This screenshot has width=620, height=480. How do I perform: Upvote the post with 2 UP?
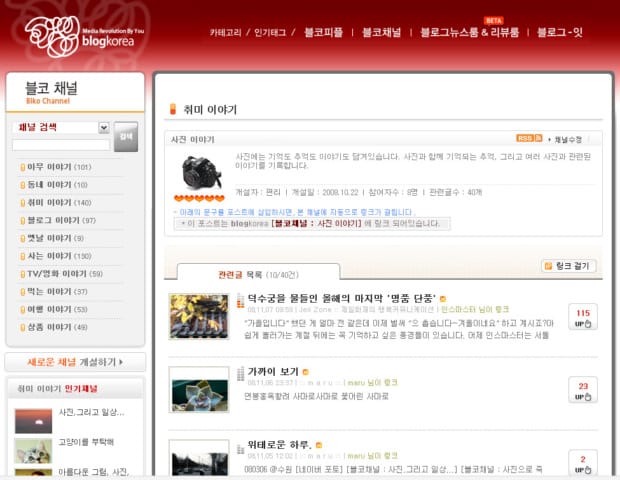point(583,462)
